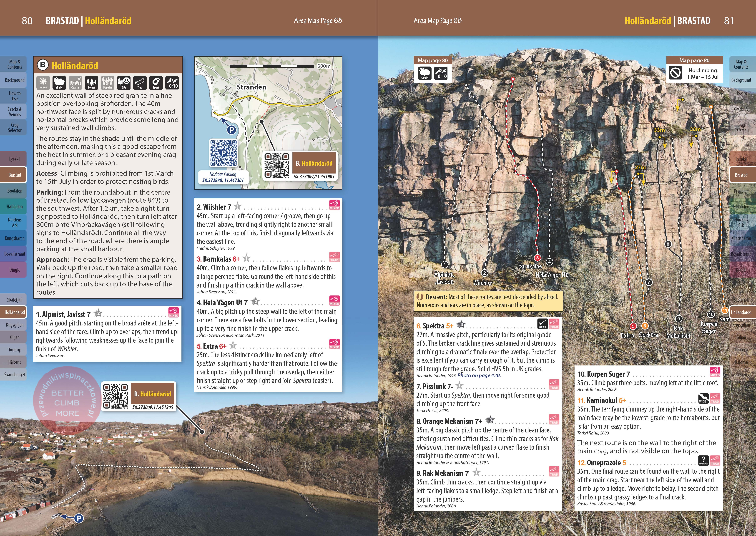Viewport: 756px width, 536px height.
Task: Click the Sport bolt hanger icon
Action: (156, 83)
